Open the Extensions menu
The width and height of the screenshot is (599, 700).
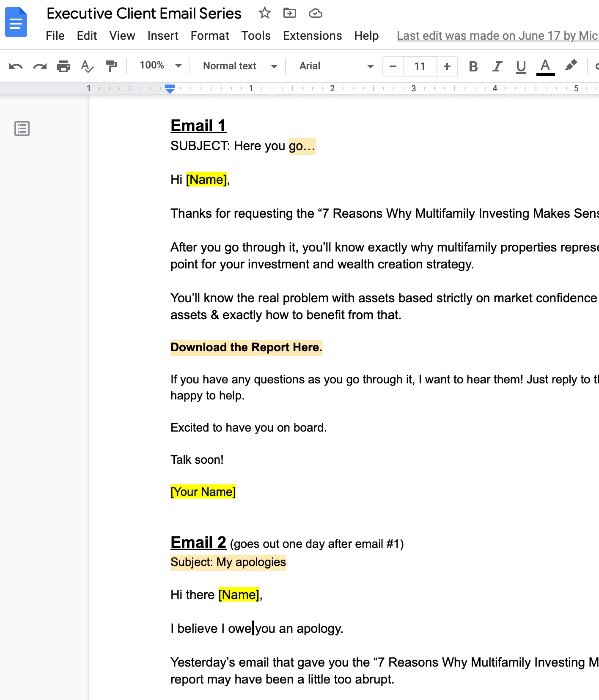(313, 36)
